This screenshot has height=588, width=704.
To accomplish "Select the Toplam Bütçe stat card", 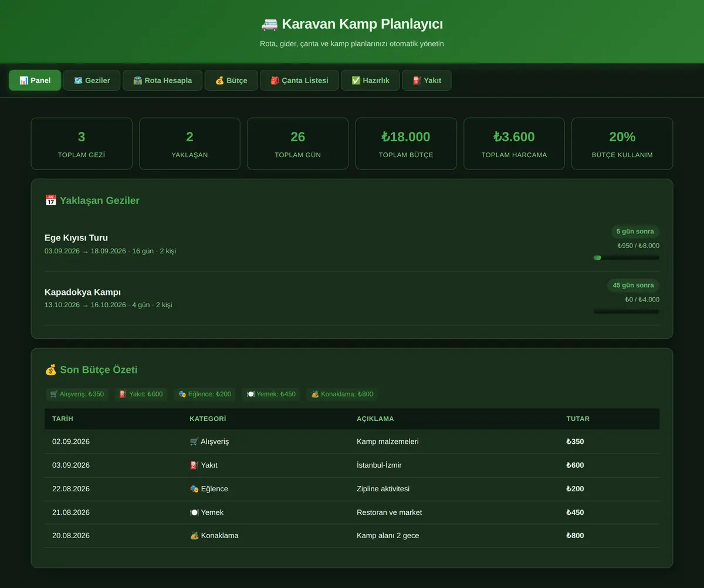I will tap(406, 144).
